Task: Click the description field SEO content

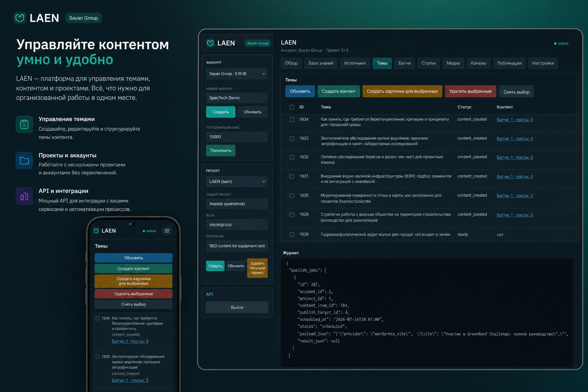Action: click(237, 246)
